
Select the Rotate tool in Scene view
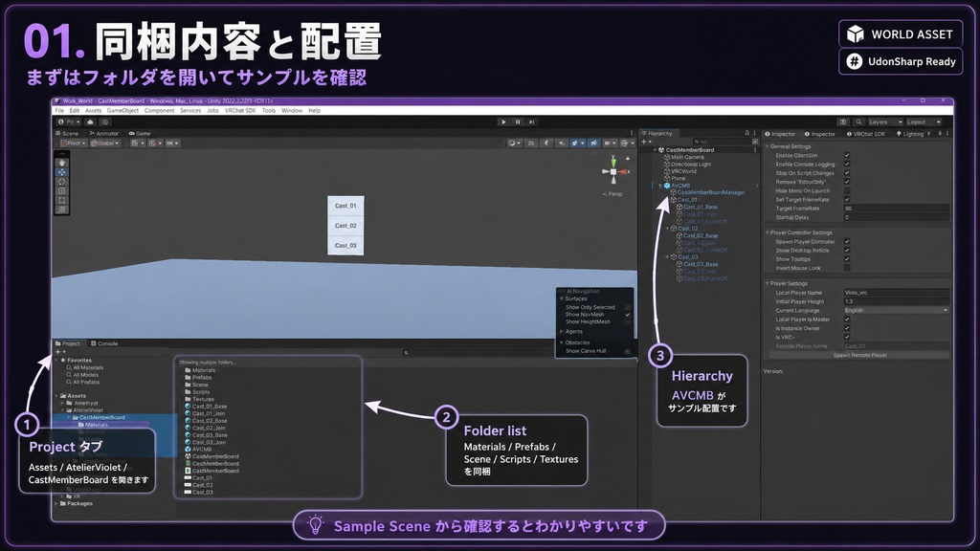(x=61, y=181)
